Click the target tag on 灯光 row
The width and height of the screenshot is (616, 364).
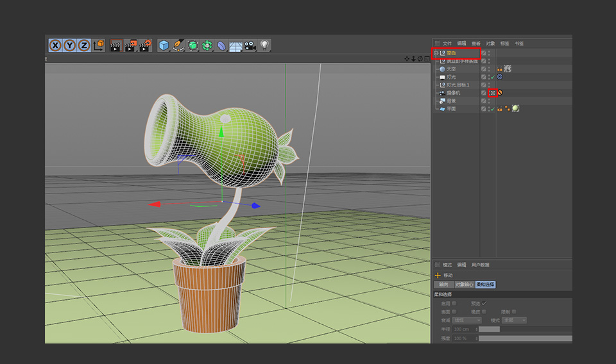click(500, 77)
